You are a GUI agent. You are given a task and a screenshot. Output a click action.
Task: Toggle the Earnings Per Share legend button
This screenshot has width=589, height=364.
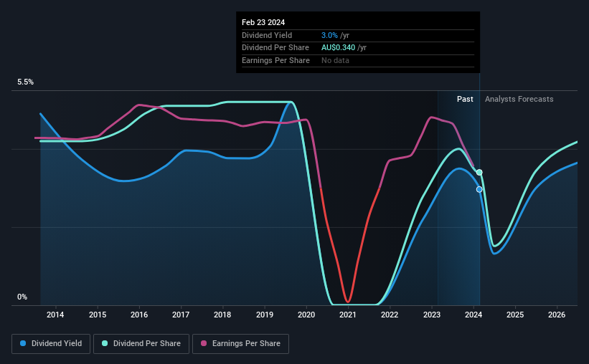pos(240,344)
